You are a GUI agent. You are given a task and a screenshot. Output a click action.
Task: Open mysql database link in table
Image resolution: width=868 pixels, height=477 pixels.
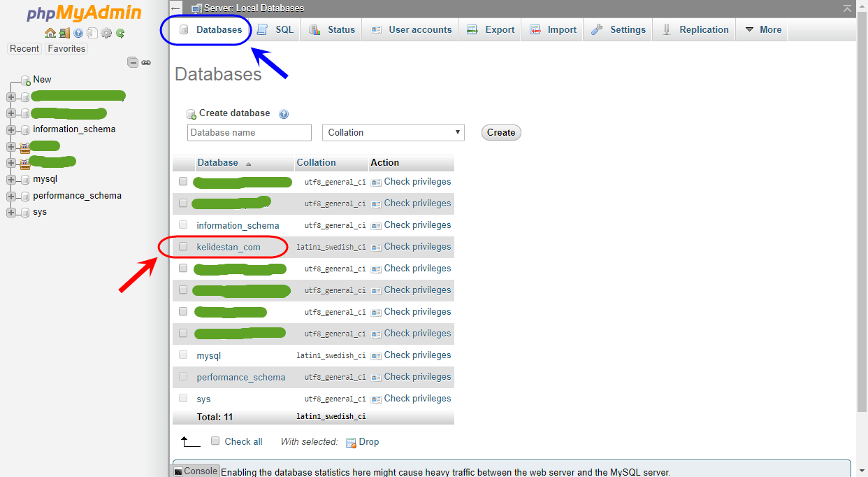209,355
